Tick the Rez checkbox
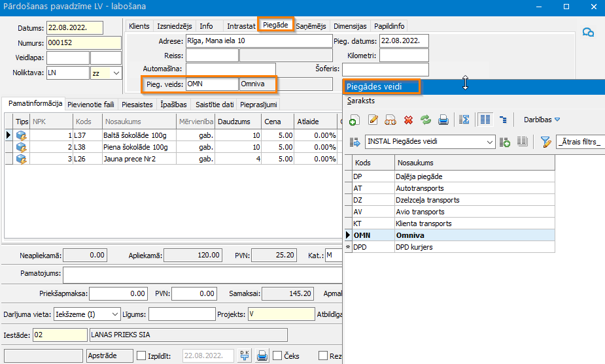Screen dimensions: 605x364 [323, 356]
